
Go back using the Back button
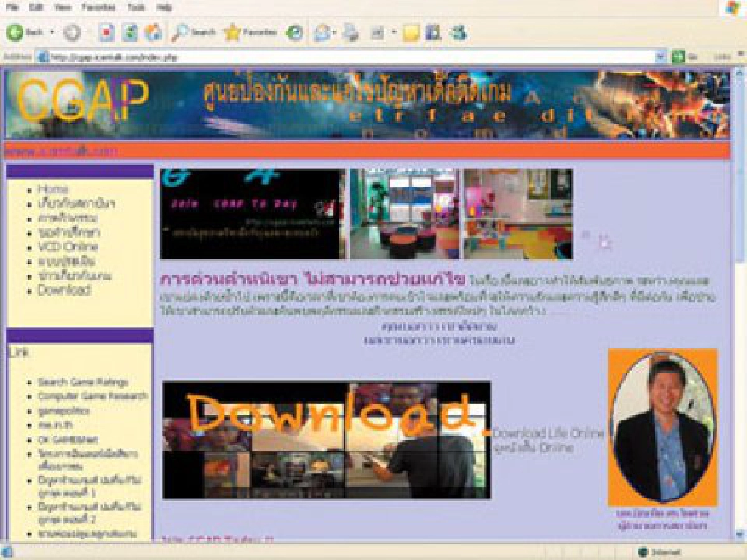pos(25,33)
